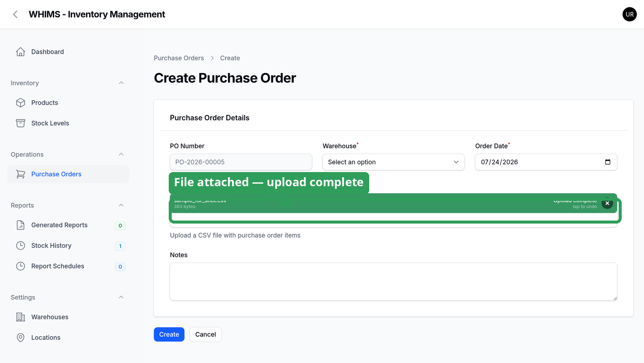The height and width of the screenshot is (363, 644).
Task: Click the Warehouses building icon
Action: (x=21, y=317)
